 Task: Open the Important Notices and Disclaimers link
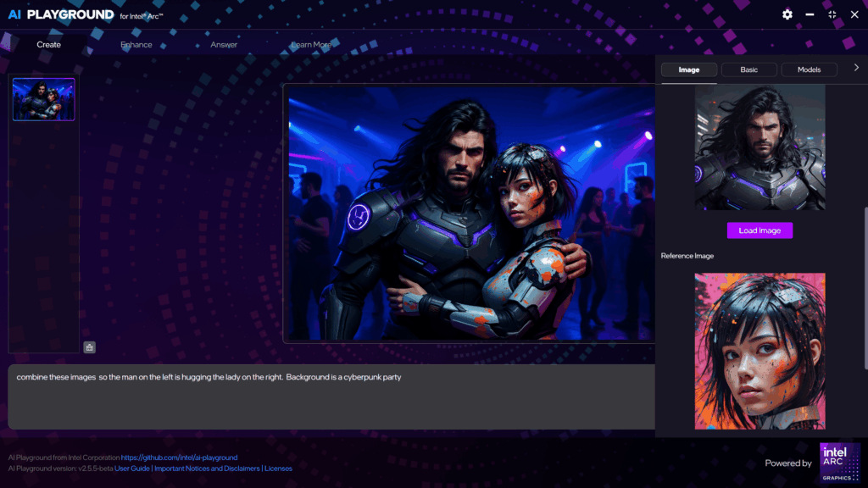point(207,469)
